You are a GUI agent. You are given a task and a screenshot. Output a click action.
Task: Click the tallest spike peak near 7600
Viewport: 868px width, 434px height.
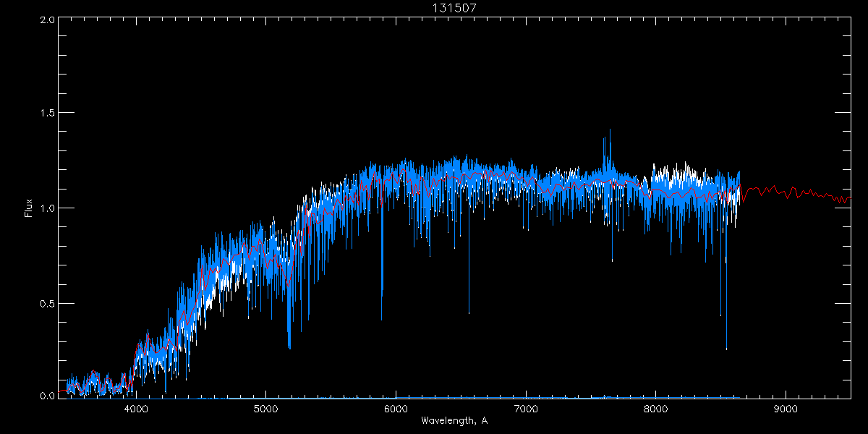610,130
